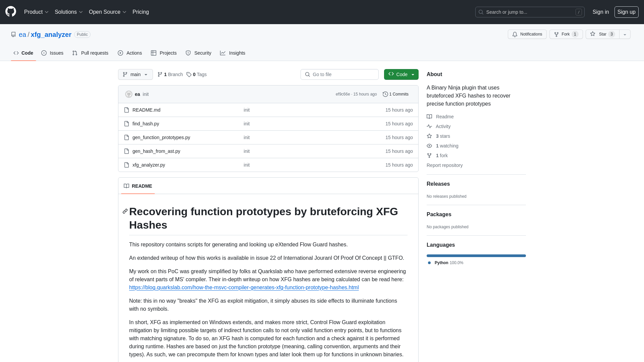Image resolution: width=644 pixels, height=362 pixels.
Task: Expand the Product menu
Action: 36,12
